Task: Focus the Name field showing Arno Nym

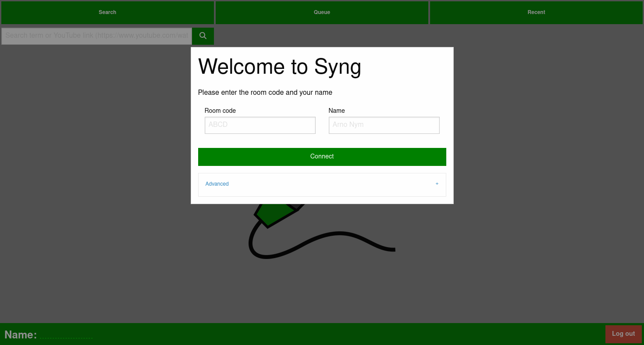Action: [384, 125]
